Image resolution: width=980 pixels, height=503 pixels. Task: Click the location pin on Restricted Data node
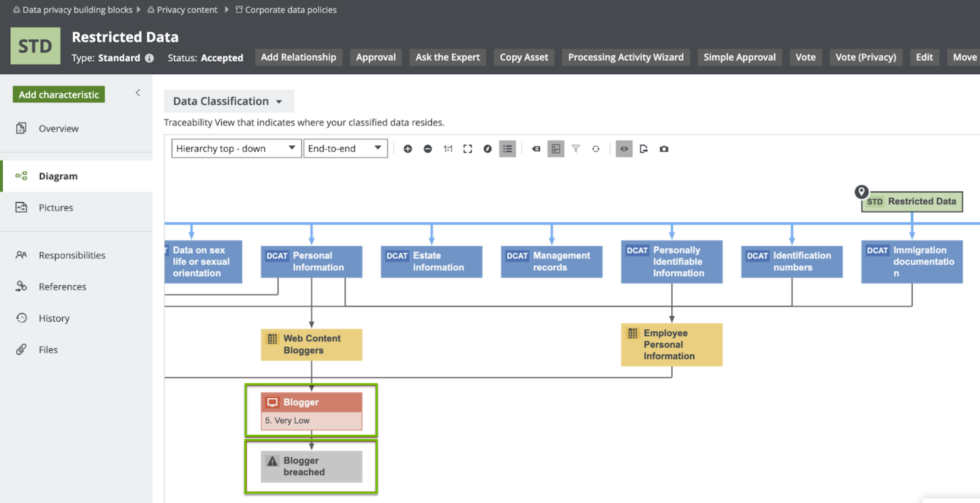coord(861,192)
